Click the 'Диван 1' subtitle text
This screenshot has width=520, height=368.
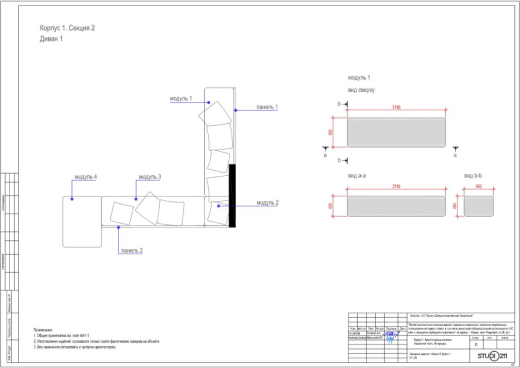(51, 39)
